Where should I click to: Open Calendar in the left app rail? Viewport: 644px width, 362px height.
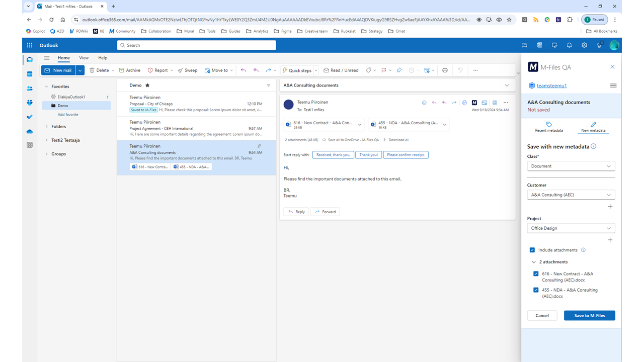[x=30, y=74]
